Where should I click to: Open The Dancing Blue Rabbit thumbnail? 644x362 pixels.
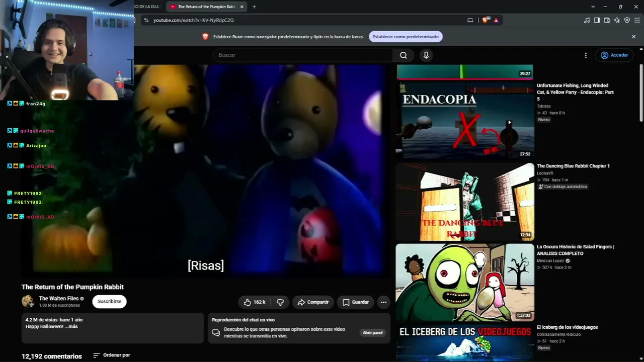pos(464,202)
